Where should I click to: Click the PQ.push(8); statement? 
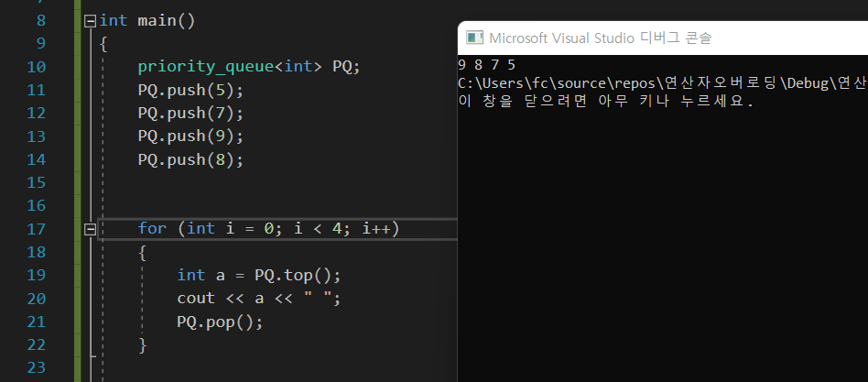click(x=190, y=159)
